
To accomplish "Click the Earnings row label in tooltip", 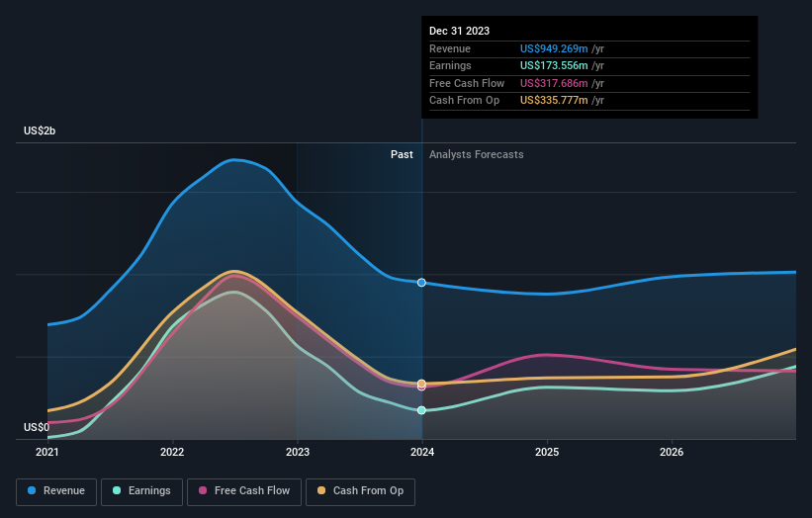I will 450,65.
